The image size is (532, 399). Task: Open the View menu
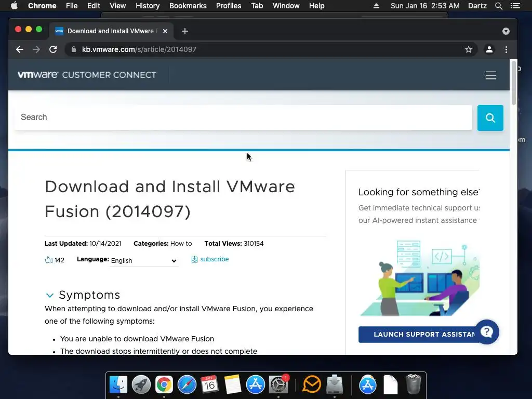tap(118, 6)
